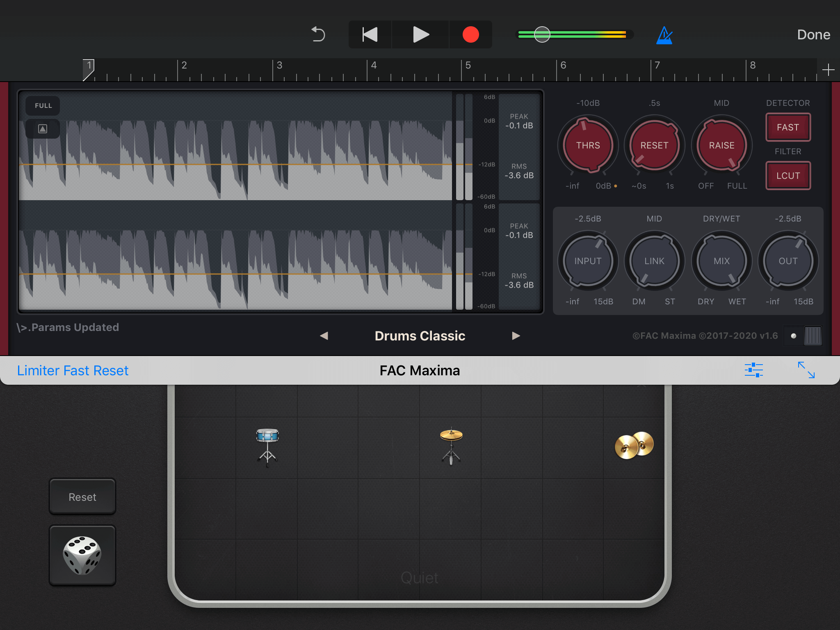The image size is (840, 630).
Task: Click bar 5 on the timeline ruler
Action: coord(468,66)
